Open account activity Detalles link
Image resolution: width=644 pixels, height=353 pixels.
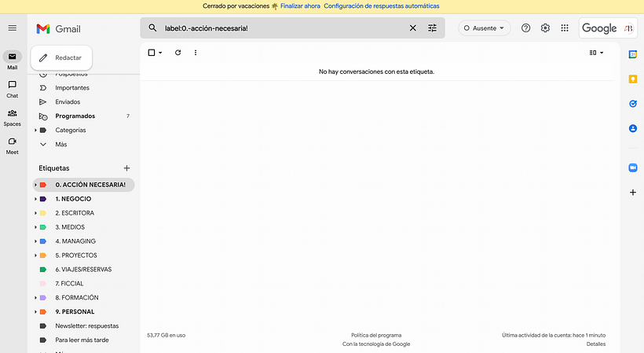pyautogui.click(x=596, y=344)
